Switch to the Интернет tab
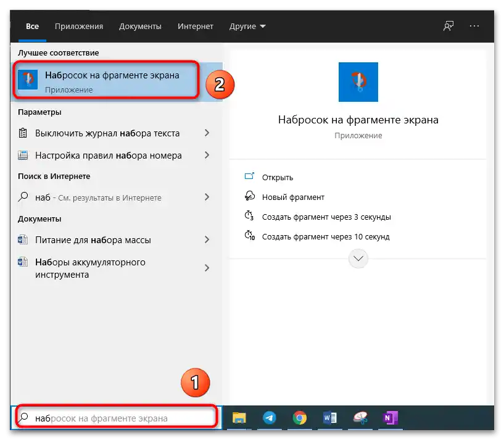The image size is (504, 440). coord(196,27)
